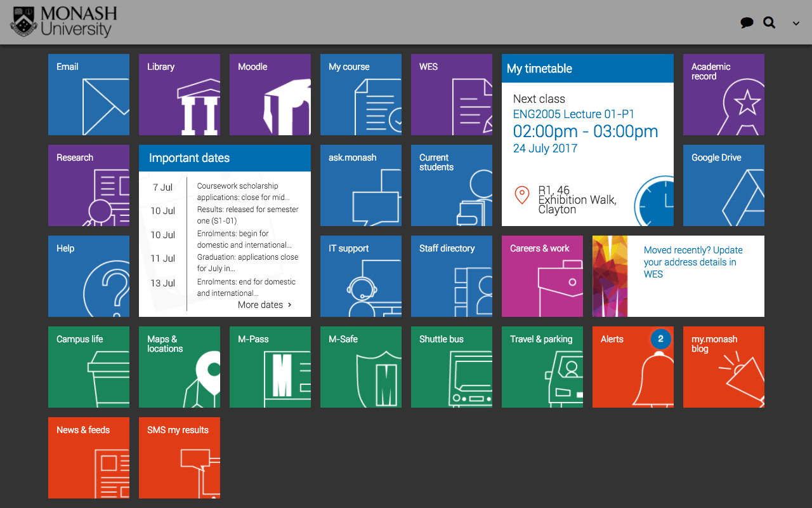812x508 pixels.
Task: Click the Monash University logo
Action: 63,22
